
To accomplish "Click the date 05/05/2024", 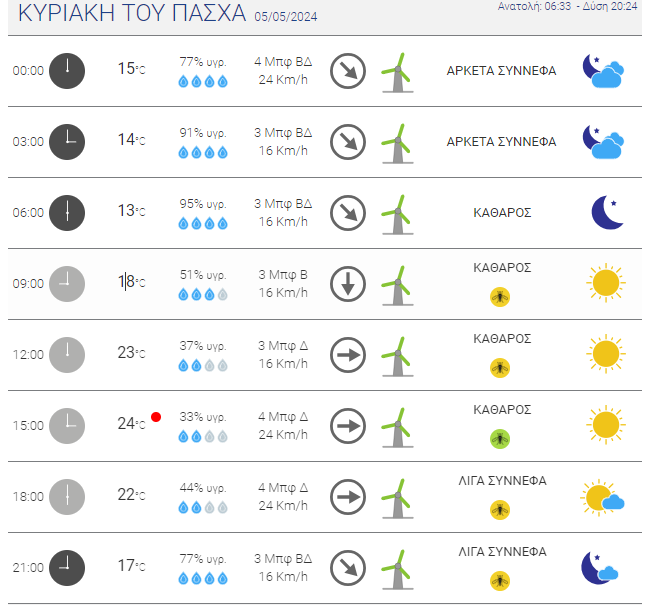I will (x=286, y=17).
